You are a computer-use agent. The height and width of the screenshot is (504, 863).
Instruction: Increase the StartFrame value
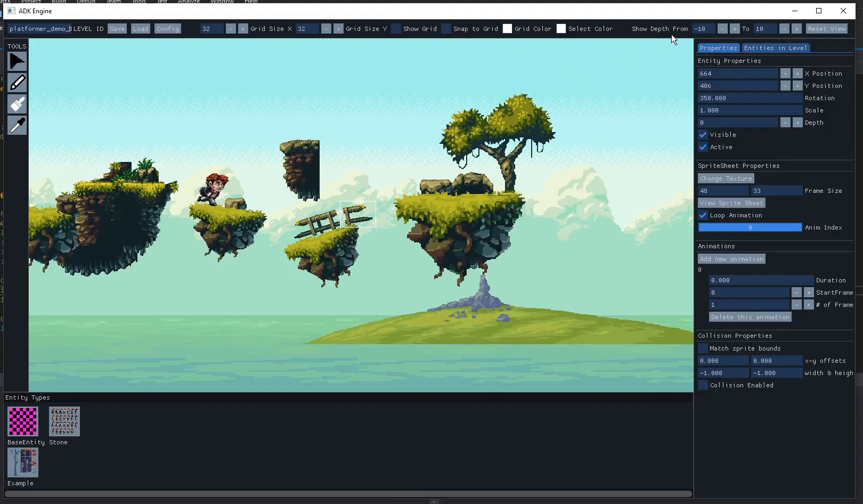tap(809, 292)
